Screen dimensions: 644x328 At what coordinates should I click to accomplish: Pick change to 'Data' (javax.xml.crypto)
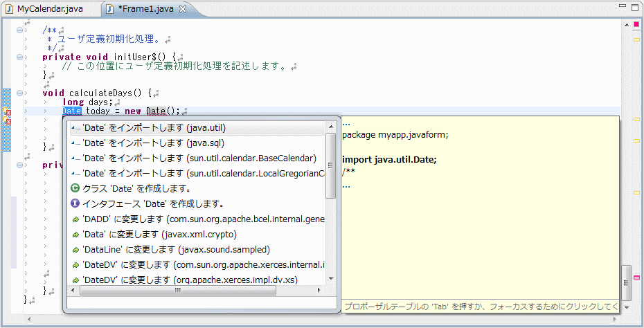(x=198, y=235)
